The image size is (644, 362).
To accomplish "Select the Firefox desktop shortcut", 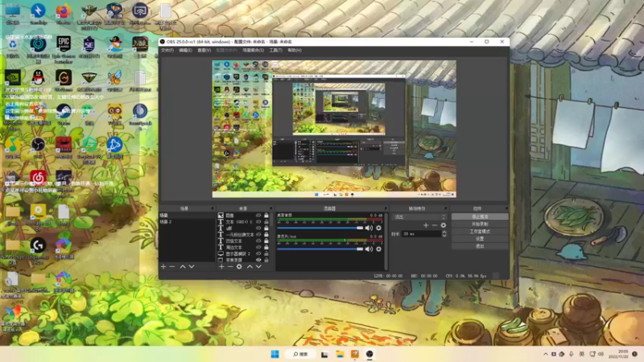I will pyautogui.click(x=64, y=14).
